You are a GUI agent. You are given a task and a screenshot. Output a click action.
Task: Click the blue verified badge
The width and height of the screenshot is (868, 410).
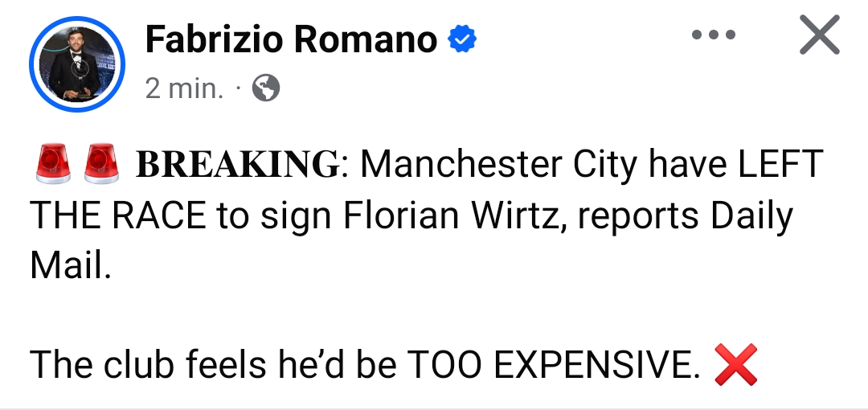coord(462,39)
